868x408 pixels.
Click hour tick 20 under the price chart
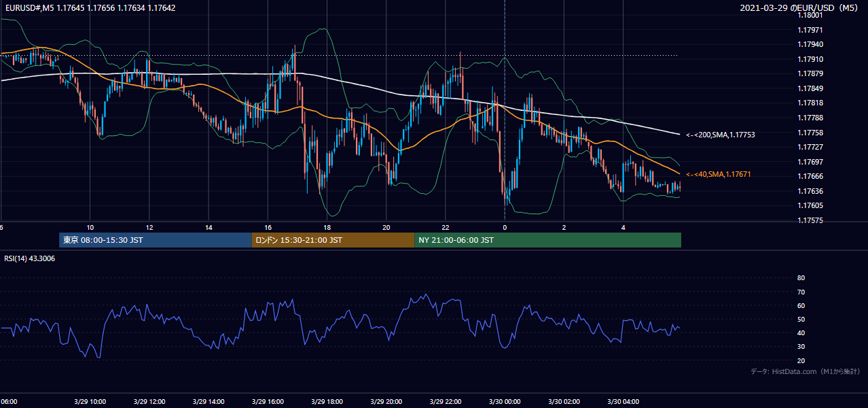[386, 227]
